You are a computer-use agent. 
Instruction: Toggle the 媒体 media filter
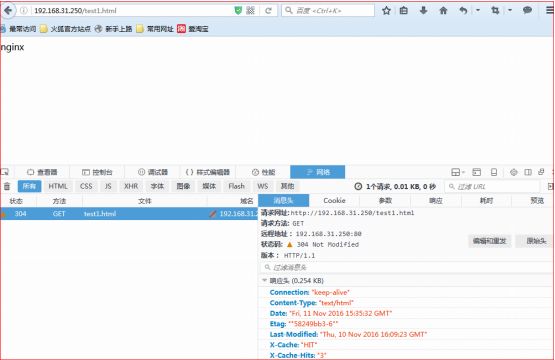(x=209, y=186)
